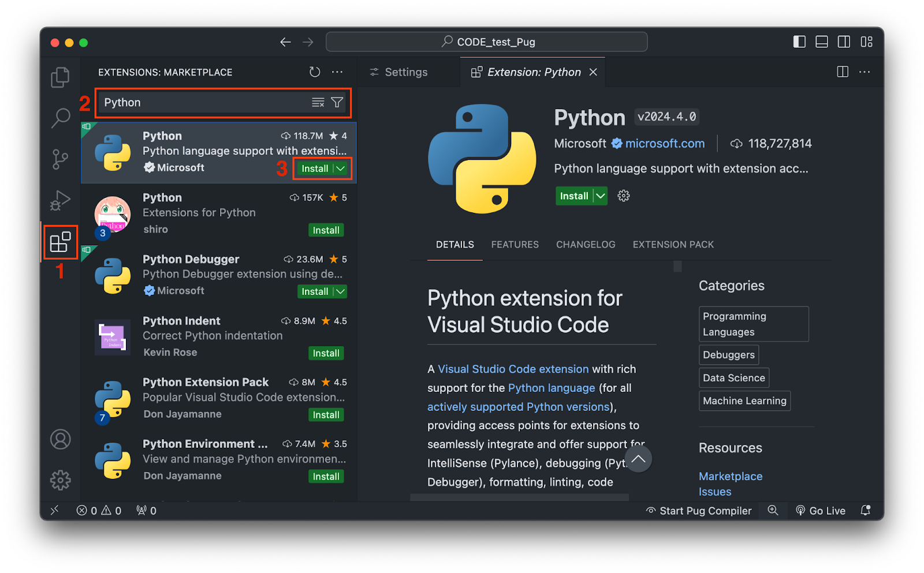Switch to the FEATURES tab
924x573 pixels.
click(x=515, y=244)
